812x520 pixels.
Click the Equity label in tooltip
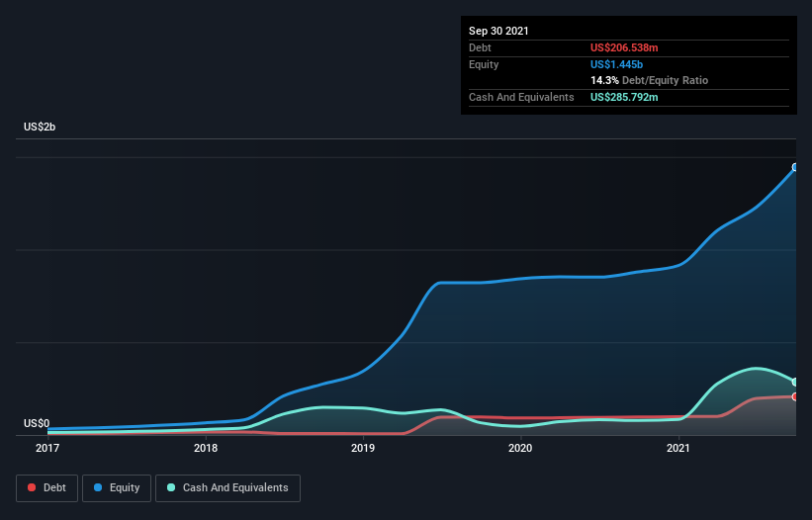pos(484,64)
